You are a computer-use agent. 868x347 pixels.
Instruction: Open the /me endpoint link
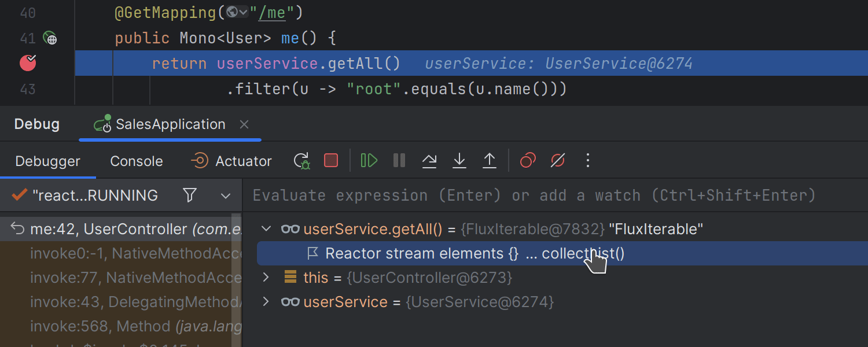[272, 12]
